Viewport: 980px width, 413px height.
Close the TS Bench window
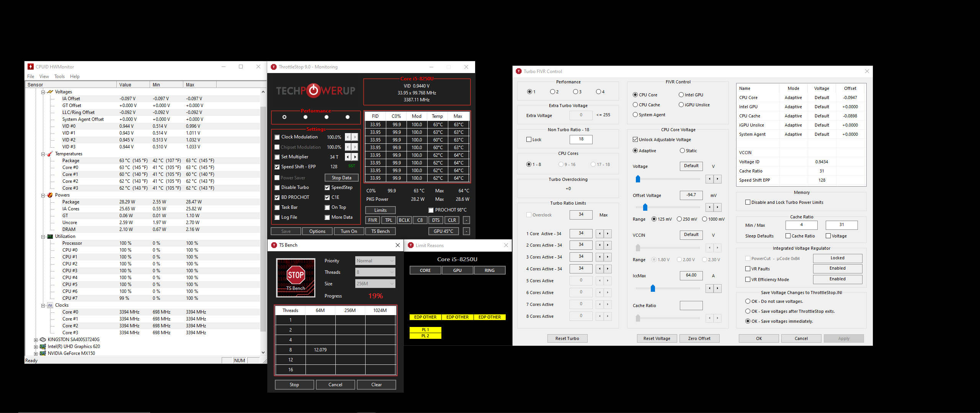(x=397, y=245)
